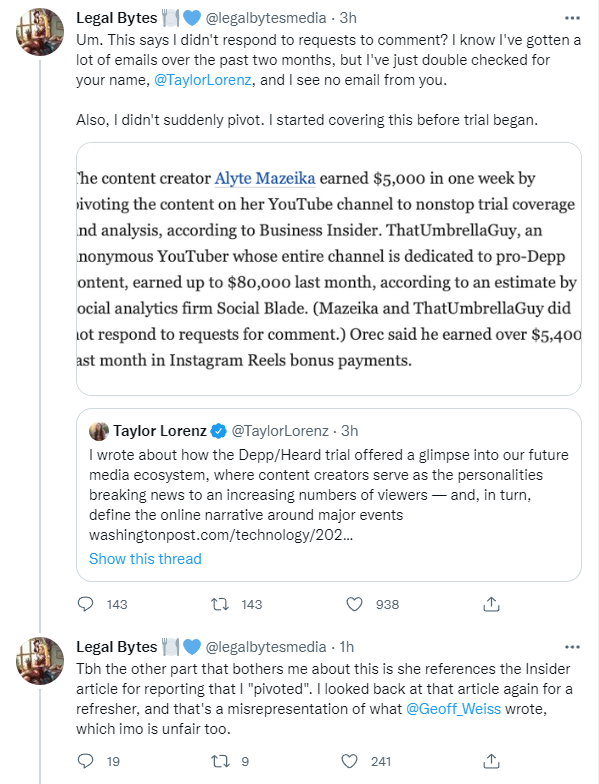Image resolution: width=599 pixels, height=784 pixels.
Task: Retweet the second tweet with 9 retweets
Action: point(220,761)
